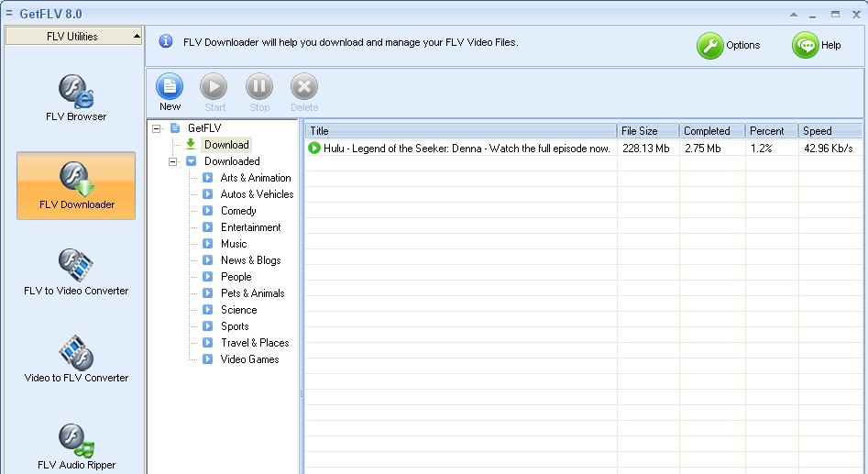Click the Music category play icon
The height and width of the screenshot is (474, 868).
207,244
